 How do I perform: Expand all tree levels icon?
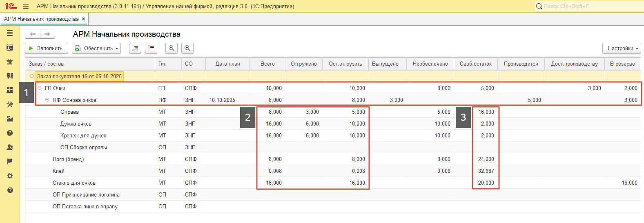pyautogui.click(x=135, y=48)
